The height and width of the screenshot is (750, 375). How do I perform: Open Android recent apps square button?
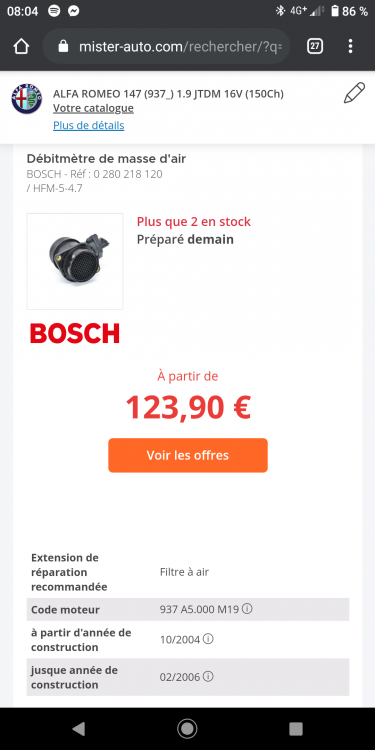pos(296,728)
